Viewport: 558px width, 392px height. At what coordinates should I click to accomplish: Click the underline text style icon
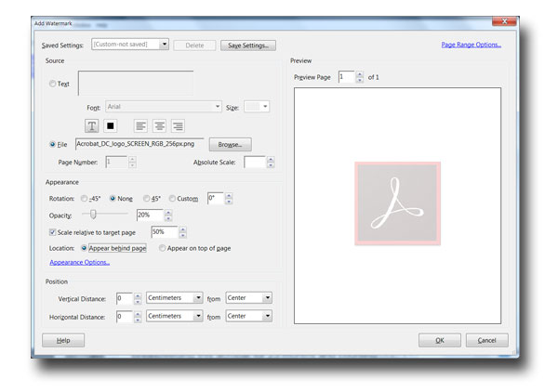pos(93,125)
